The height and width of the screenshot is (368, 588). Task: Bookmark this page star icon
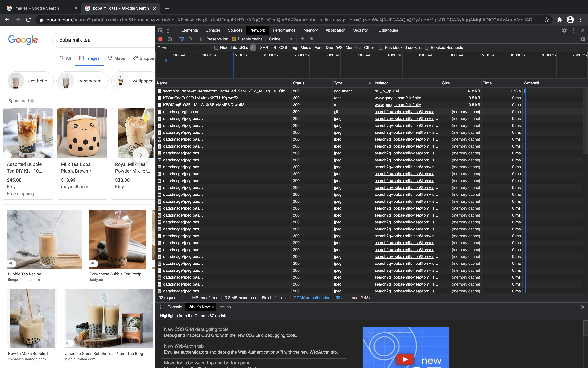(x=547, y=20)
